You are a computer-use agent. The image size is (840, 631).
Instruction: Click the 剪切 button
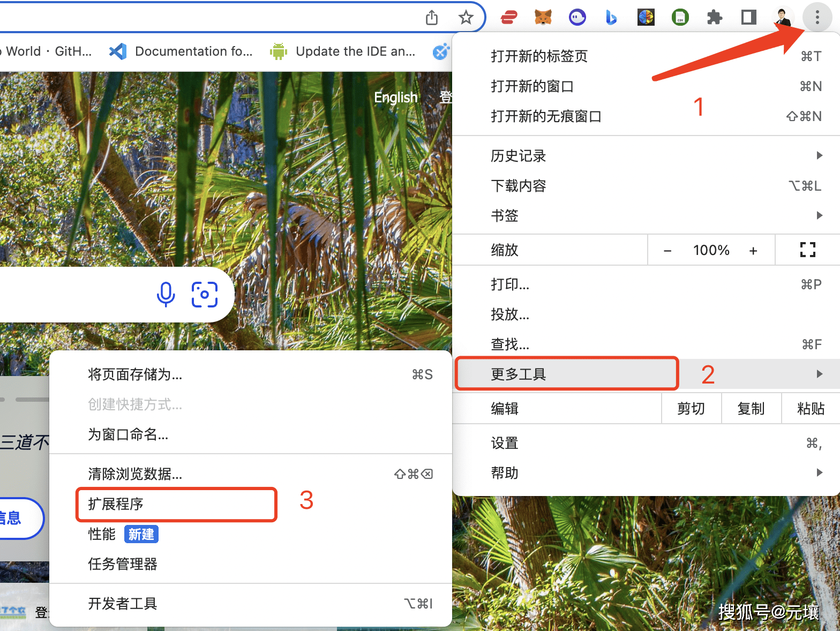click(x=691, y=409)
